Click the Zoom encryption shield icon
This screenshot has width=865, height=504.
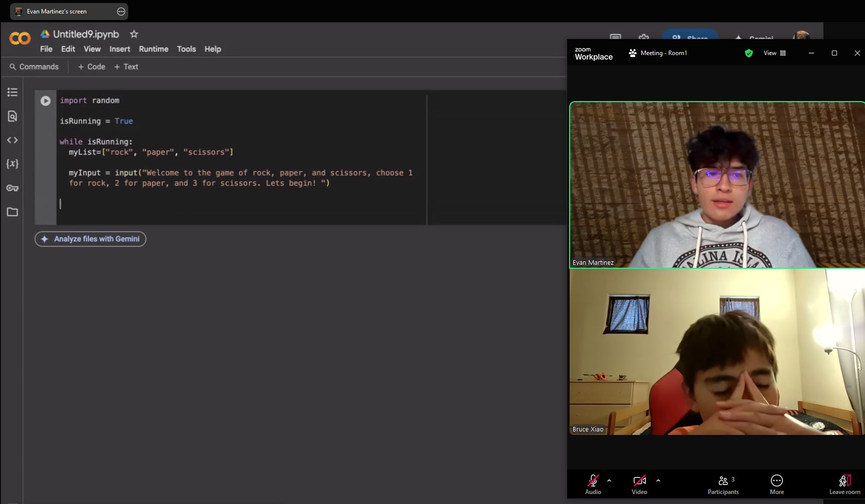749,53
